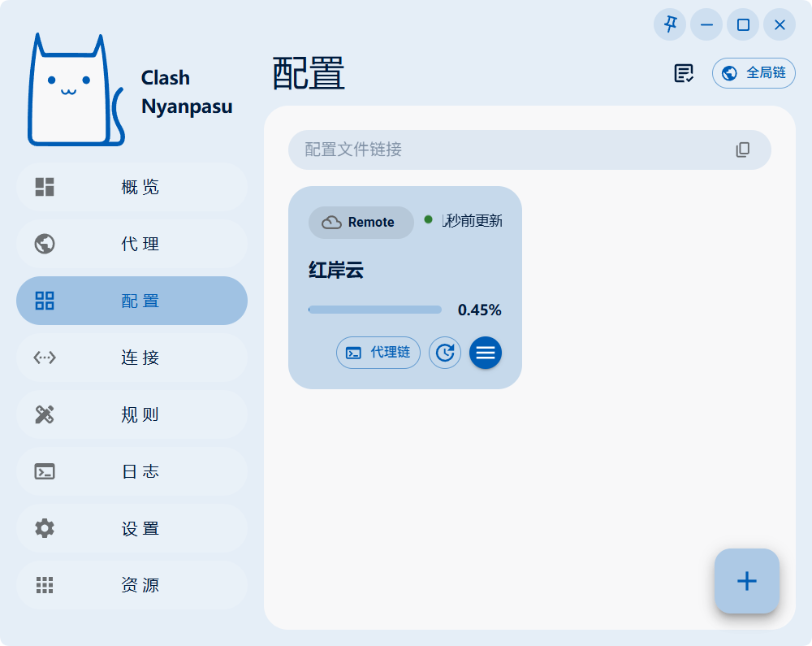Toggle the window pin button
Image resolution: width=812 pixels, height=646 pixels.
click(669, 24)
